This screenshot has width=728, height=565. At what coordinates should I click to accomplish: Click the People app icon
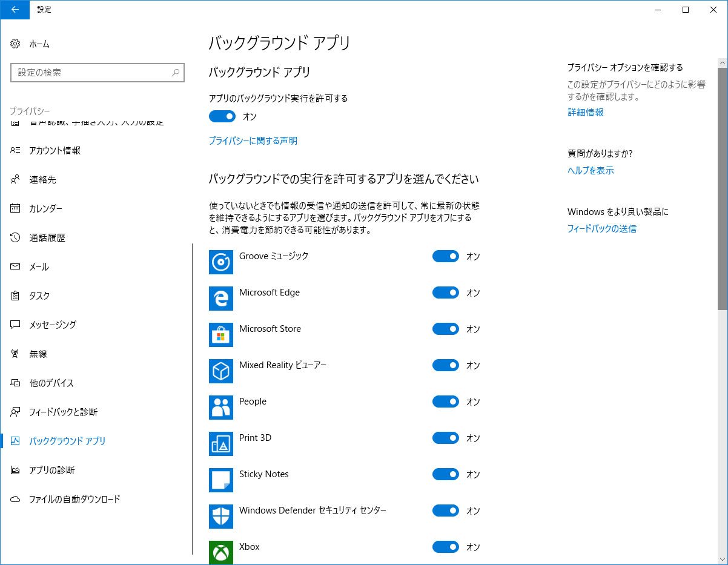(x=221, y=408)
